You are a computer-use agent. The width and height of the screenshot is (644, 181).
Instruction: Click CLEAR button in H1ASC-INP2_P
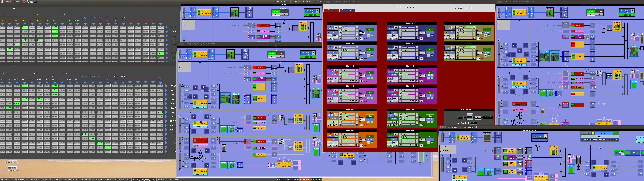[x=395, y=39]
